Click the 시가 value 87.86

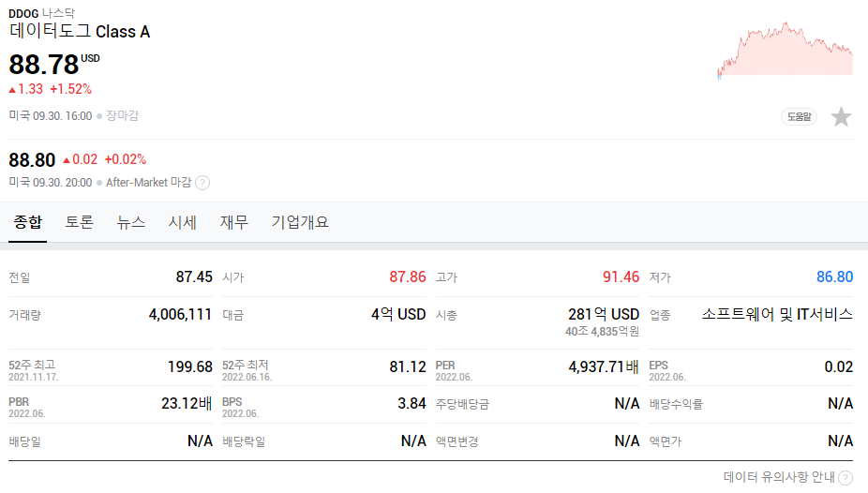(408, 276)
